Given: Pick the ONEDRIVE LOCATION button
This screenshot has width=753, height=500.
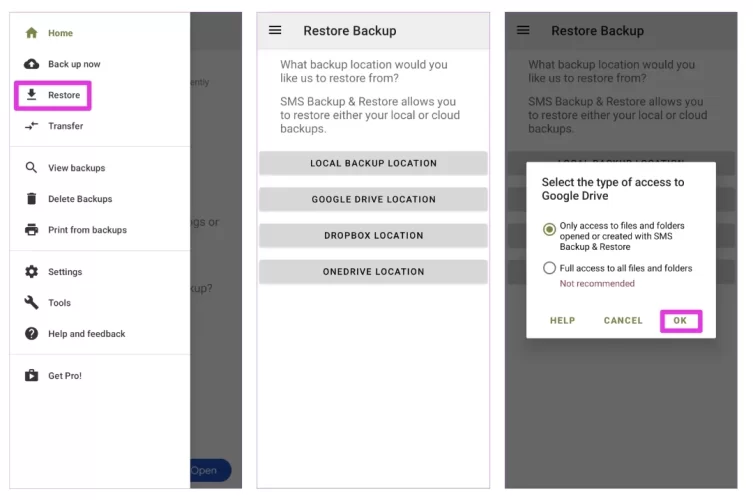Looking at the screenshot, I should tap(373, 272).
